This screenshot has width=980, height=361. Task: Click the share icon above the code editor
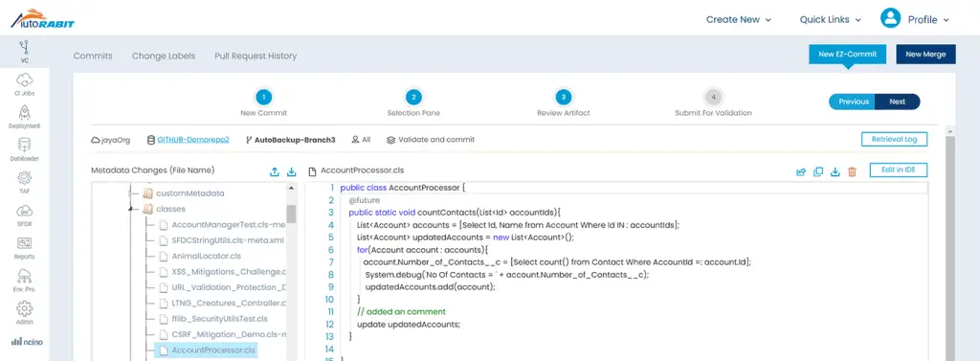801,172
